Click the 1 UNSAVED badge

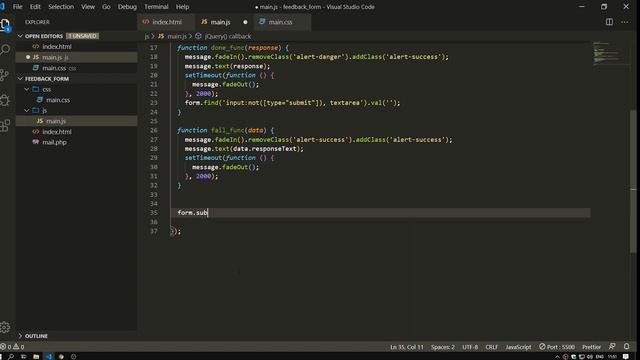82,36
